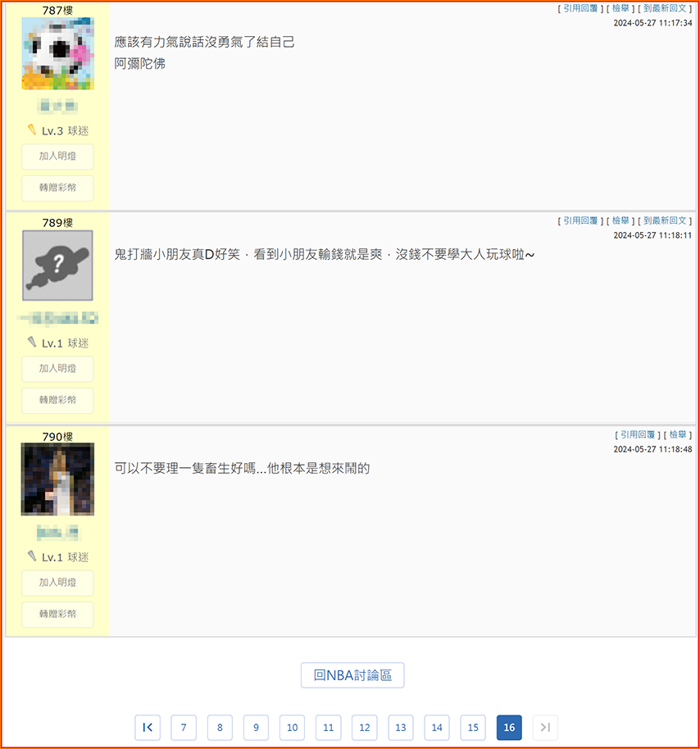Open the question-mark default avatar on floor 789
The width and height of the screenshot is (700, 749).
click(57, 266)
